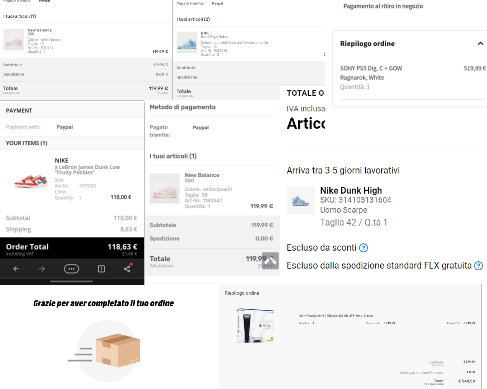Screen dimensions: 487x389
Task: Click the Escluso da sconti text
Action: click(322, 248)
